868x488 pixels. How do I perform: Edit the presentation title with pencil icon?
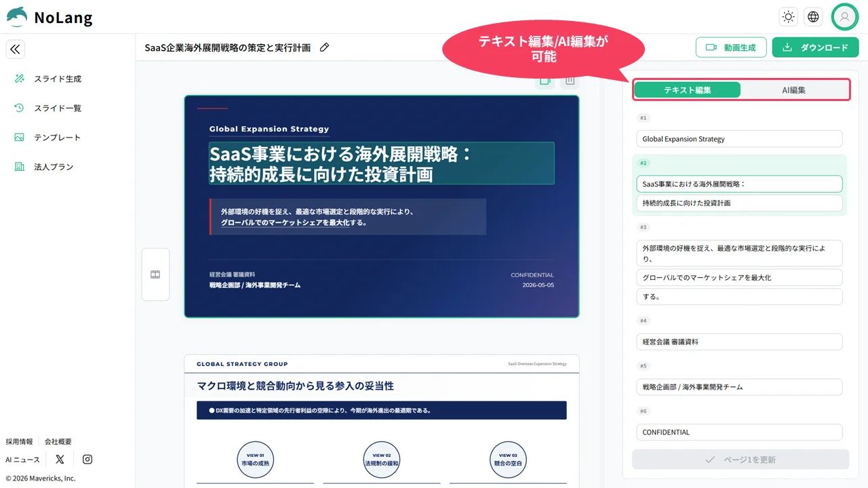[324, 47]
